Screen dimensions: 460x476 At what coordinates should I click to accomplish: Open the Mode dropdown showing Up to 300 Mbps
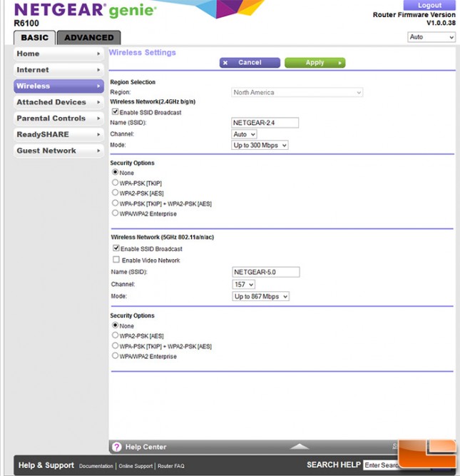click(x=260, y=145)
